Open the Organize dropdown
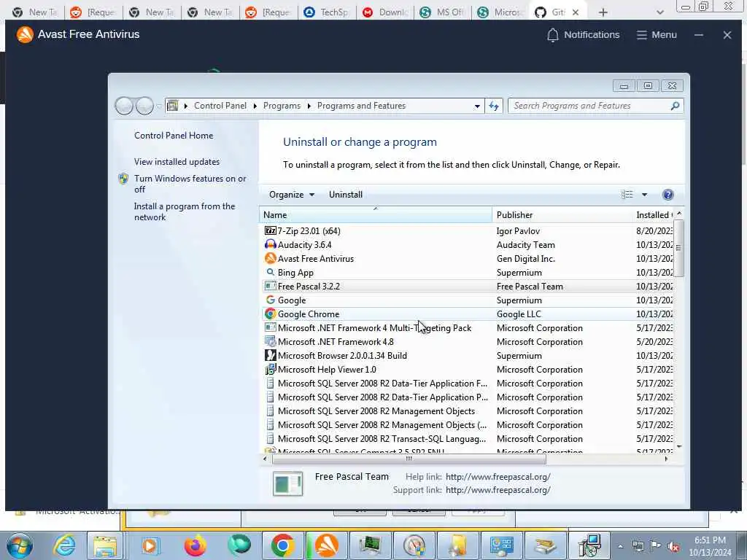The height and width of the screenshot is (560, 747). click(292, 194)
